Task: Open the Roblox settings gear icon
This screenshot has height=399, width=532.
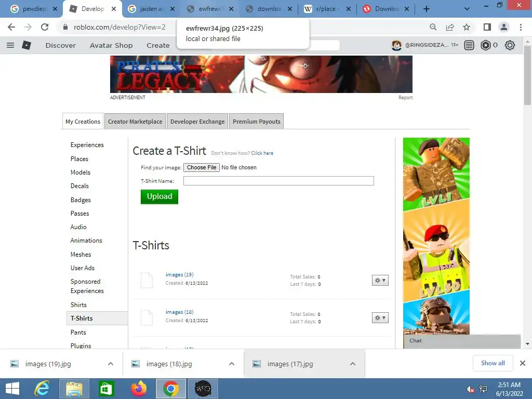Action: [510, 45]
